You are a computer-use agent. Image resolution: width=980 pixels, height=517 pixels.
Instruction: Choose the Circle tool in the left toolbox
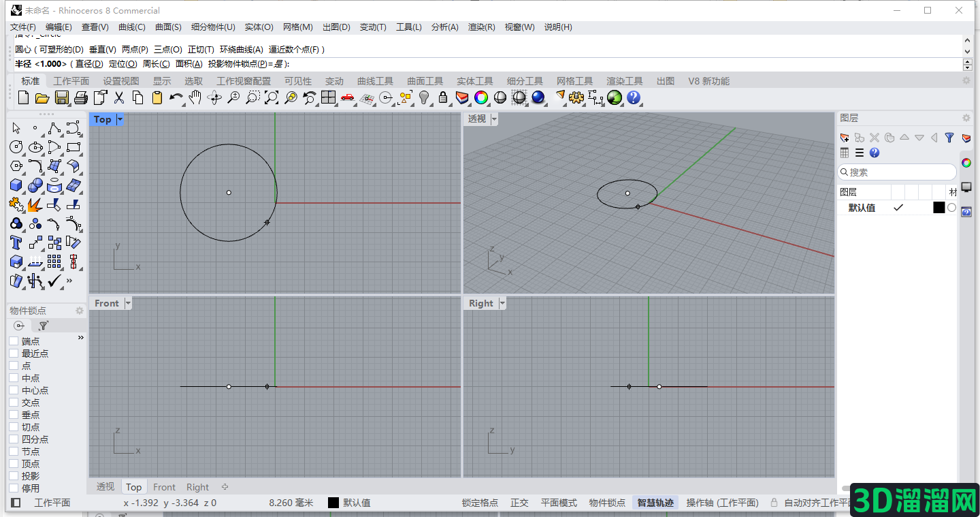point(16,147)
